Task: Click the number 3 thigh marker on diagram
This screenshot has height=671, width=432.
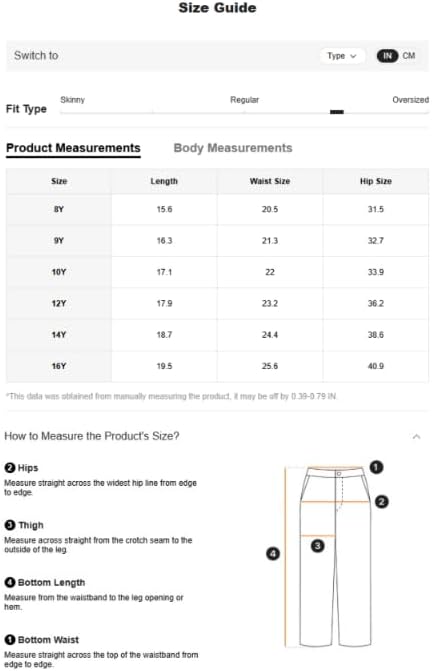Action: 317,546
